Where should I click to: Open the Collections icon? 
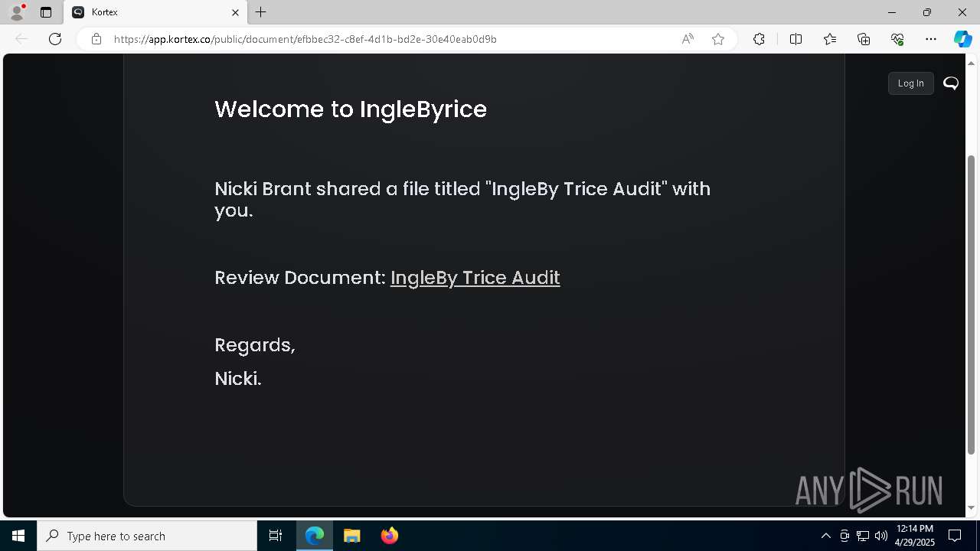(864, 39)
